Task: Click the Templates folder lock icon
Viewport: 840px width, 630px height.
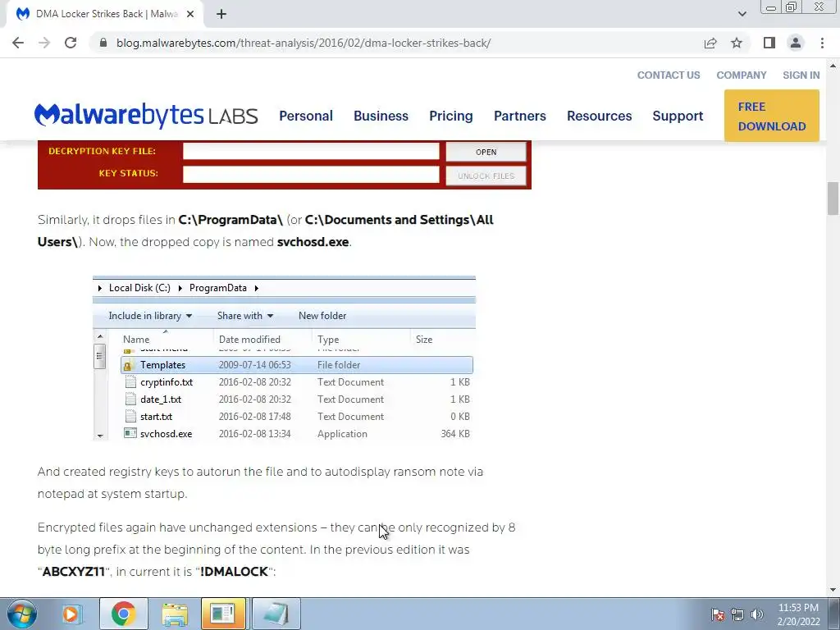Action: tap(129, 365)
